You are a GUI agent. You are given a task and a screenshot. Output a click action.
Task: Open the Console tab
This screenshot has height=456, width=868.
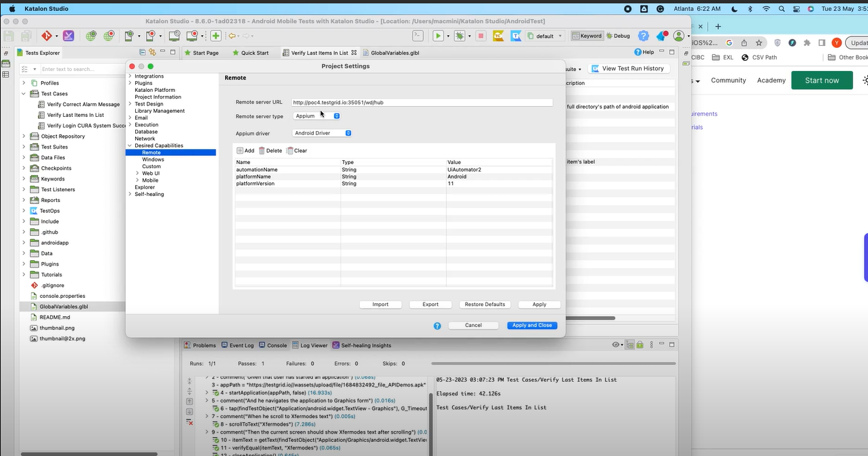[272, 345]
